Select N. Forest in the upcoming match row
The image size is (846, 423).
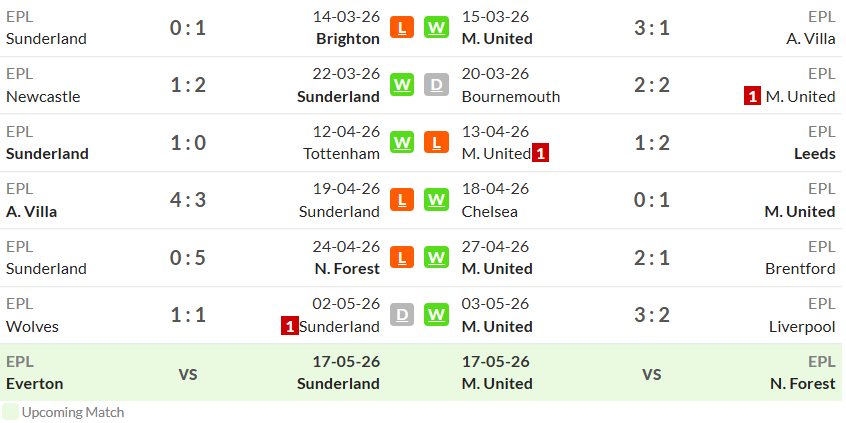click(803, 384)
